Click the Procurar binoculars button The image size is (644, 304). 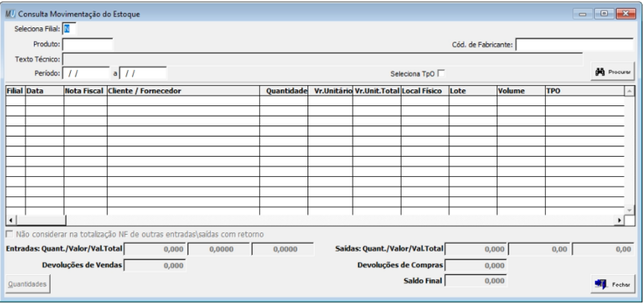point(613,72)
